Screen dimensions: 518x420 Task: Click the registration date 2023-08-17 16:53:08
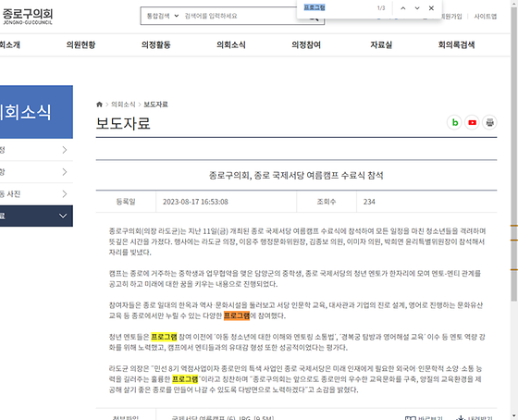point(195,202)
